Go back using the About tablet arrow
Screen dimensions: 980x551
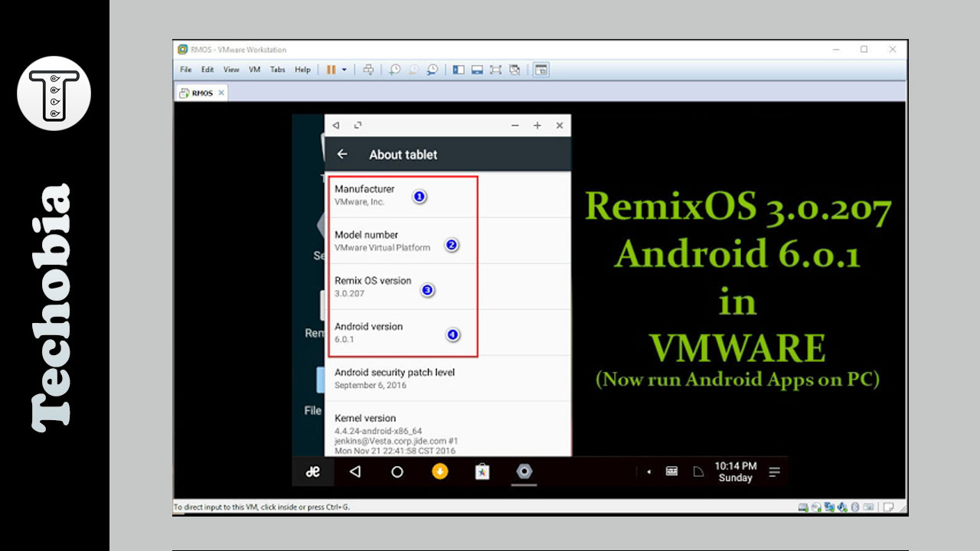(x=342, y=154)
